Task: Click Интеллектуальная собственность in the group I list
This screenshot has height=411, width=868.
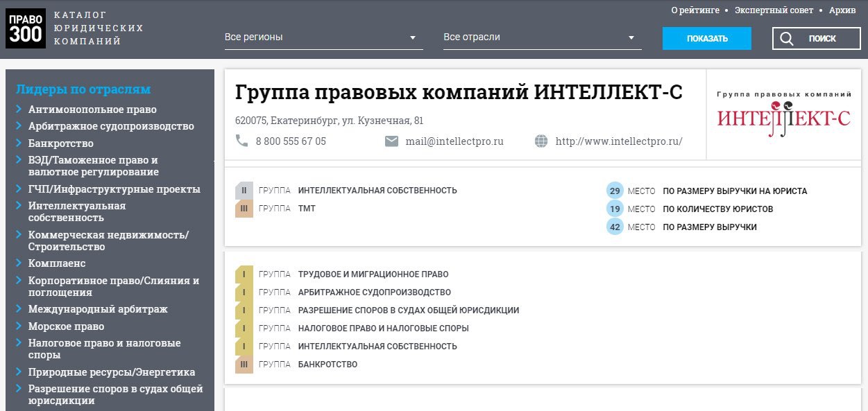Action: (x=377, y=347)
